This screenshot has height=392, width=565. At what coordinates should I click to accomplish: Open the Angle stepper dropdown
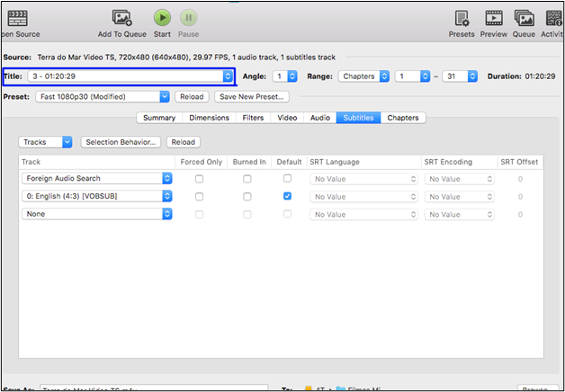point(290,76)
